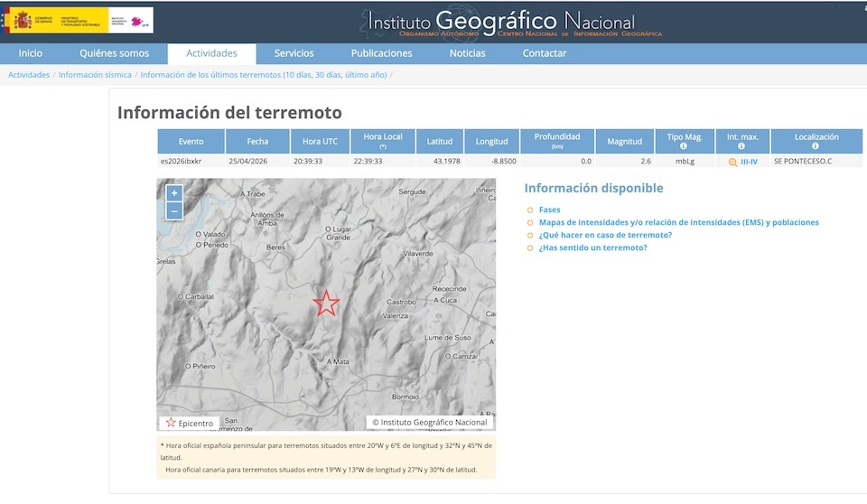Open '¿Has sentido un terremoto?' link
The height and width of the screenshot is (504, 867).
click(x=592, y=247)
